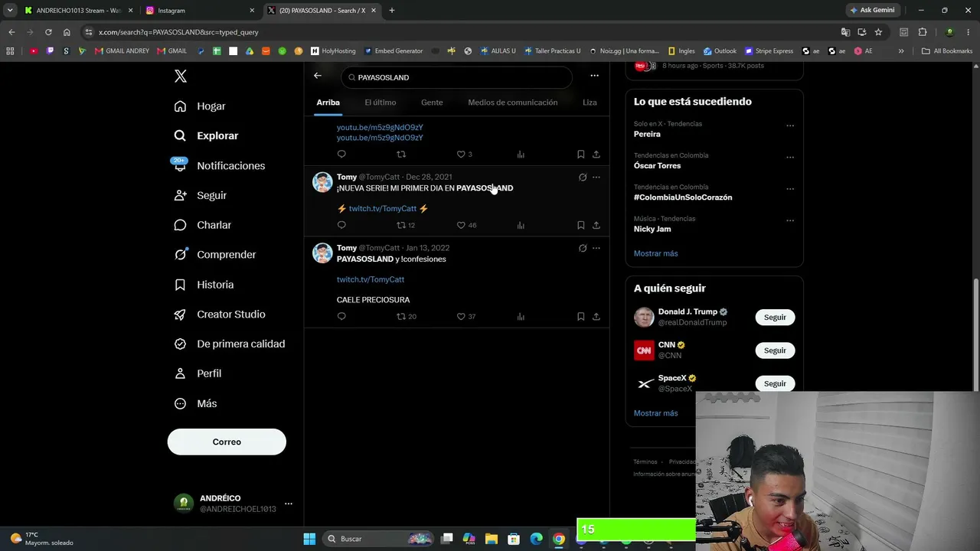Open options for the Óscar Torres trend

[790, 157]
